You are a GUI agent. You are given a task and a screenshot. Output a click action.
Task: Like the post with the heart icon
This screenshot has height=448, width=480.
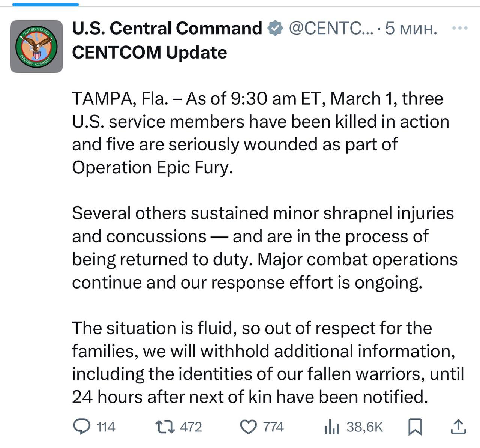[x=248, y=427]
